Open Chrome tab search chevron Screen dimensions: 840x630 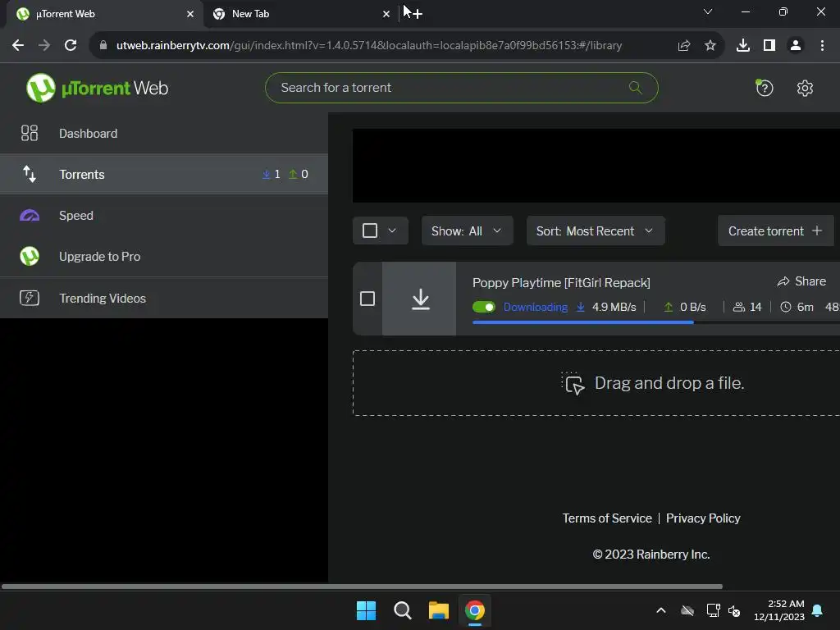point(708,11)
